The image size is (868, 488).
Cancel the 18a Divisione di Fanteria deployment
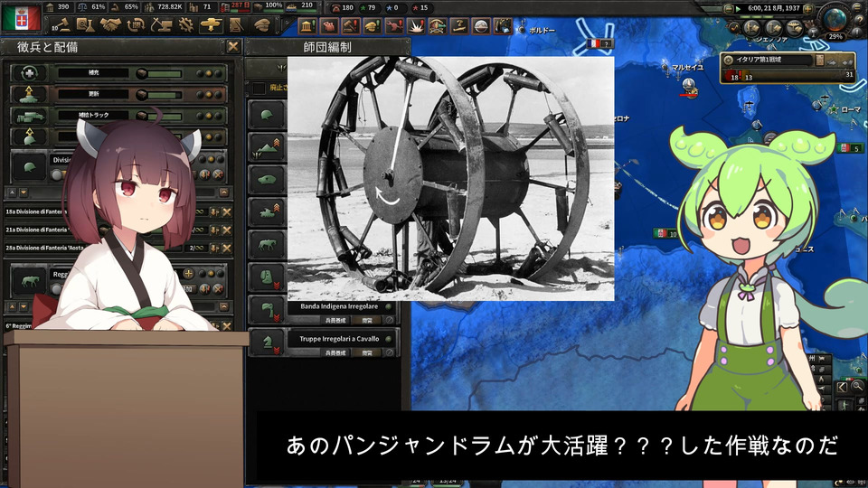(226, 211)
